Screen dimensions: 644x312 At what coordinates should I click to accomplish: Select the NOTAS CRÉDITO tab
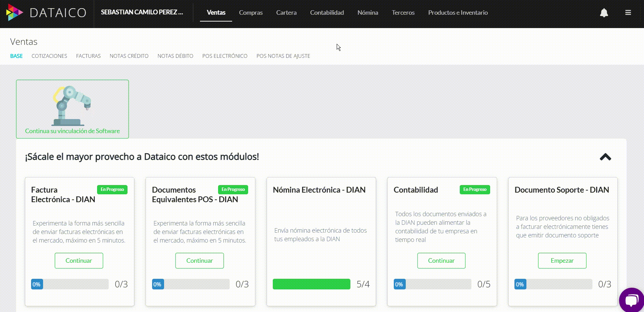pyautogui.click(x=129, y=56)
